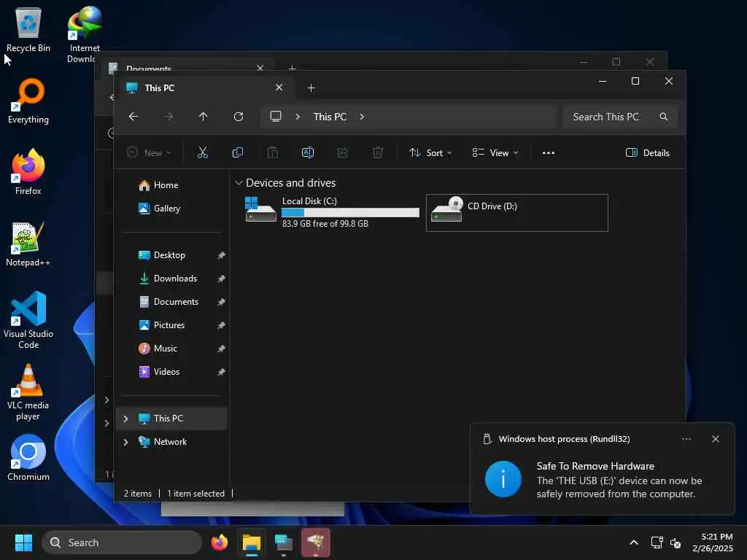Click the on-screen keyboard taskbar icon
Screen dimensions: 747x560
point(284,542)
